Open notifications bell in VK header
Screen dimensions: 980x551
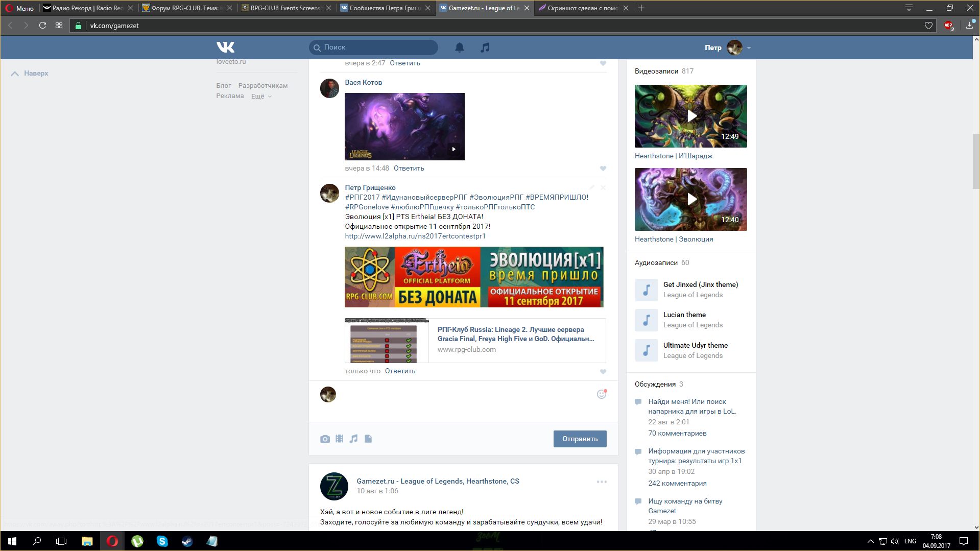460,47
